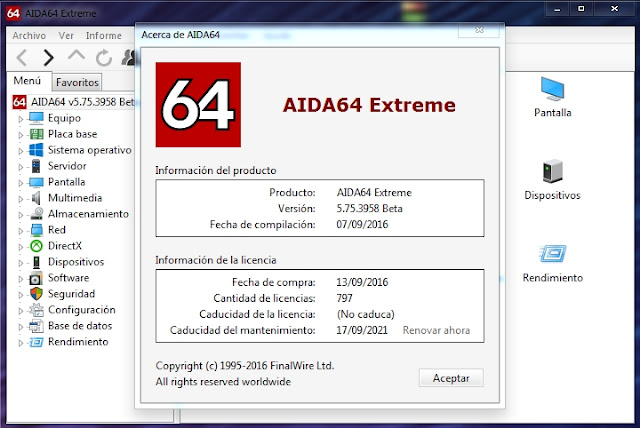The height and width of the screenshot is (428, 640).
Task: Click the compilation date 07/09/2016
Action: (x=362, y=224)
